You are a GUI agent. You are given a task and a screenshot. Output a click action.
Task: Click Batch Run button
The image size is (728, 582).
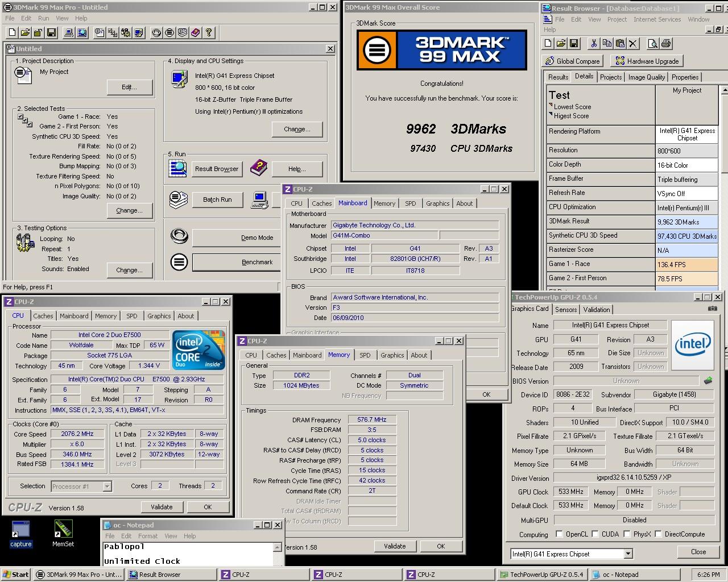tap(217, 199)
